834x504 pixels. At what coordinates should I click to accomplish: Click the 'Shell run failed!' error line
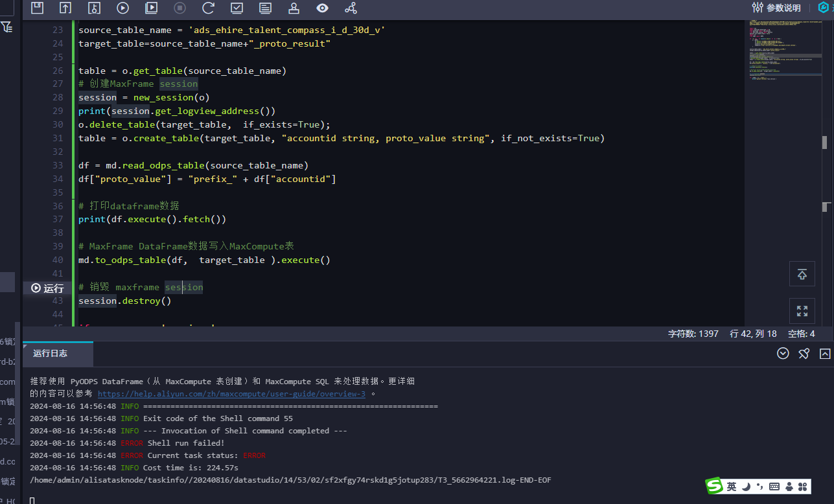point(127,443)
